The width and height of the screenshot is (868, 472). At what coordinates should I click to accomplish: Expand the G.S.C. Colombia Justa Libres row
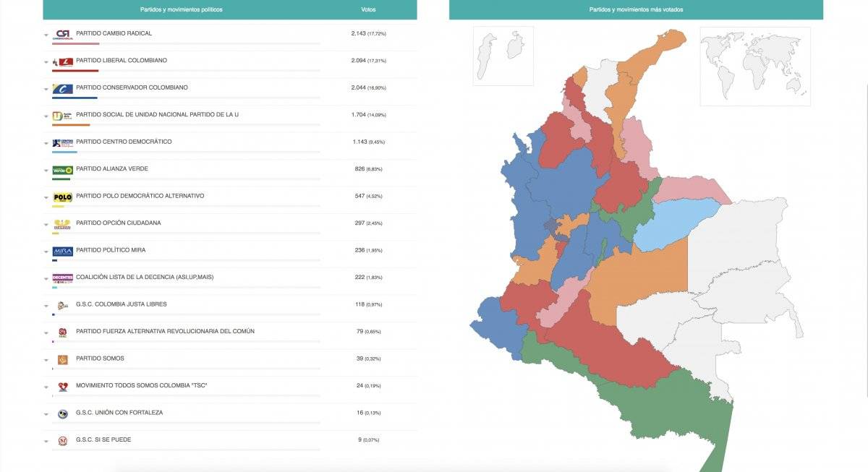coord(46,306)
